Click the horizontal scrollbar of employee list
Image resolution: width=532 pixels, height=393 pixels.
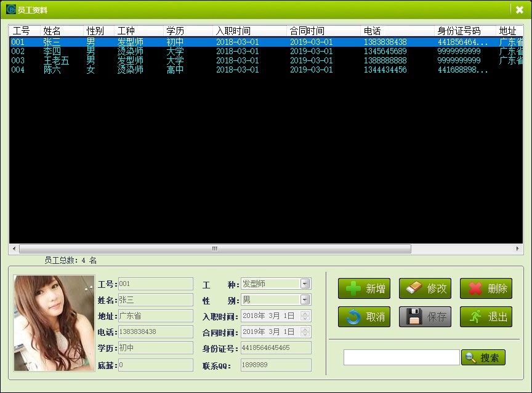tap(214, 249)
